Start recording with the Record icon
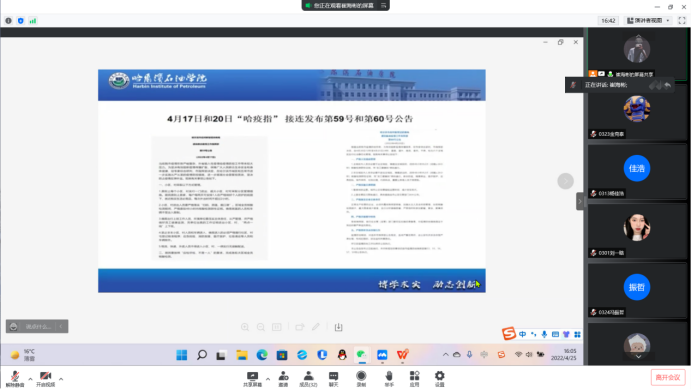This screenshot has height=389, width=692. point(361,379)
